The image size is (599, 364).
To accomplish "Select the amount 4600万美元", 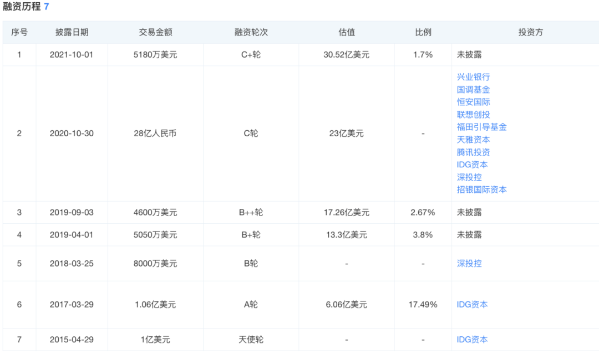I will (x=155, y=212).
